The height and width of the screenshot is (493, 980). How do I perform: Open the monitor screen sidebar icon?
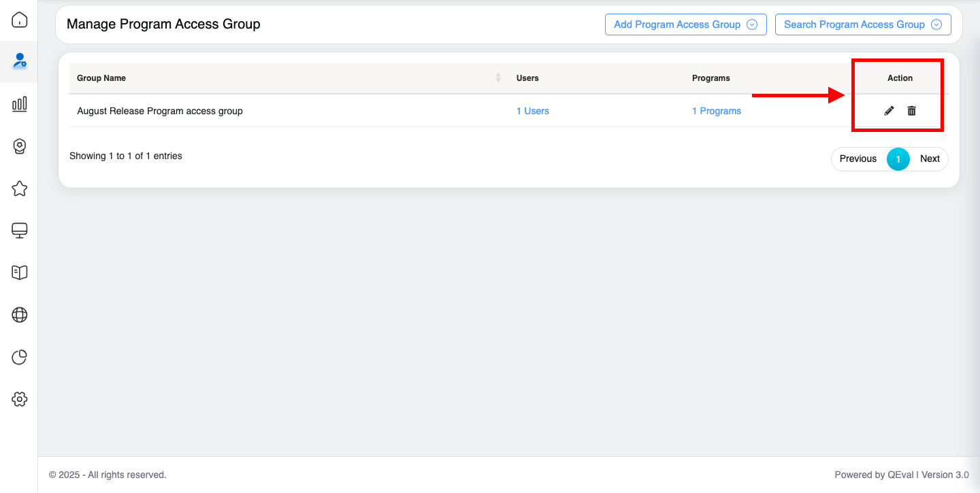20,231
